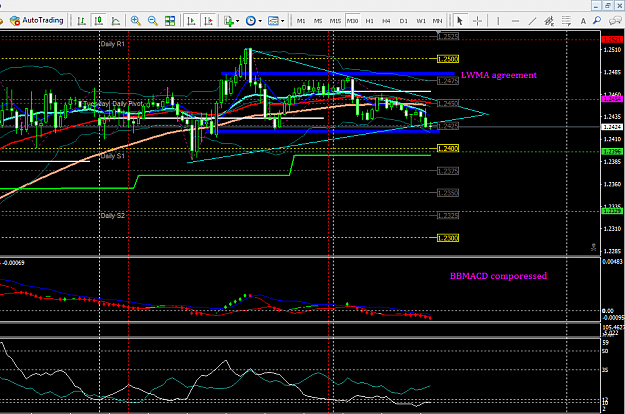625x414 pixels.
Task: Select the trendline drawing tool
Action: [532, 21]
